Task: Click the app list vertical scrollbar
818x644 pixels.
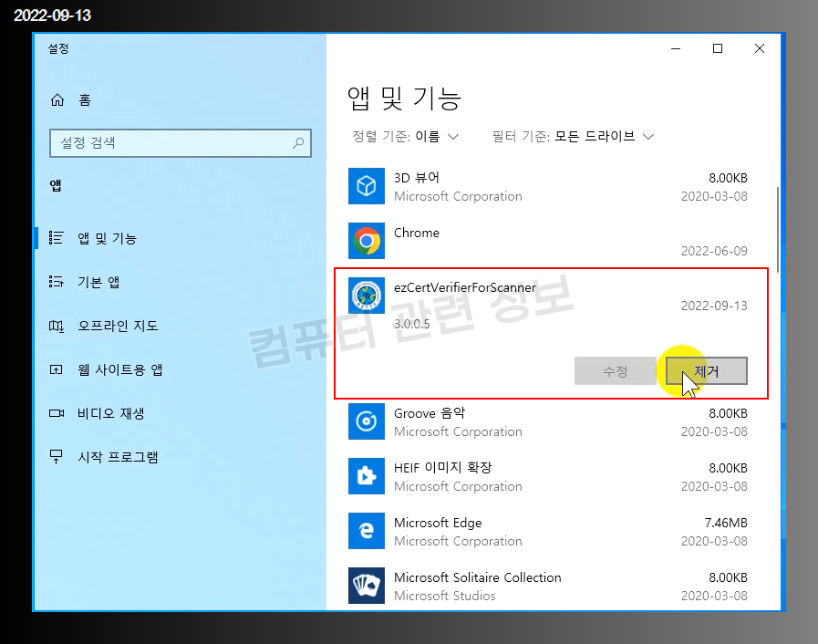Action: click(777, 230)
